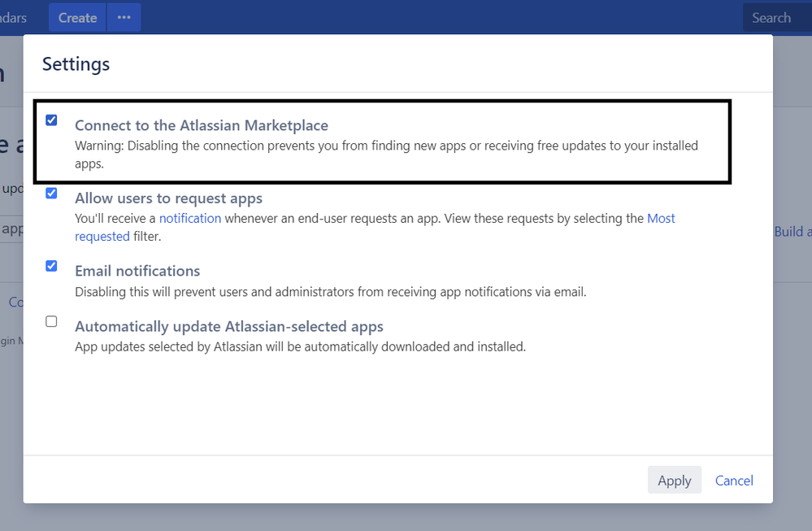Open the three-dots more menu beside Create
Image resolution: width=812 pixels, height=531 pixels.
click(124, 18)
